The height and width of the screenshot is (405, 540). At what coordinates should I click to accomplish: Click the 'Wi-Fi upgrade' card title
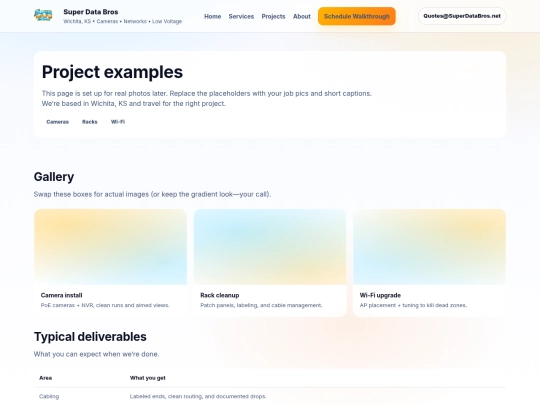380,295
